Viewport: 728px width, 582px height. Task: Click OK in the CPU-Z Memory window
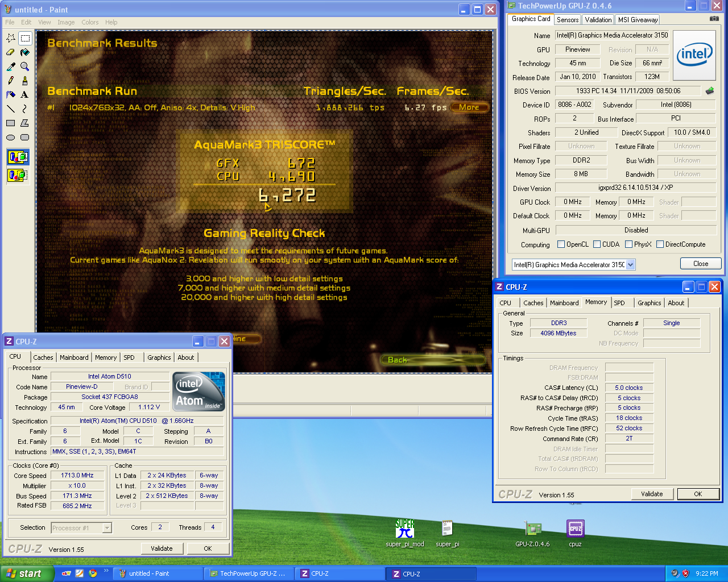tap(698, 494)
